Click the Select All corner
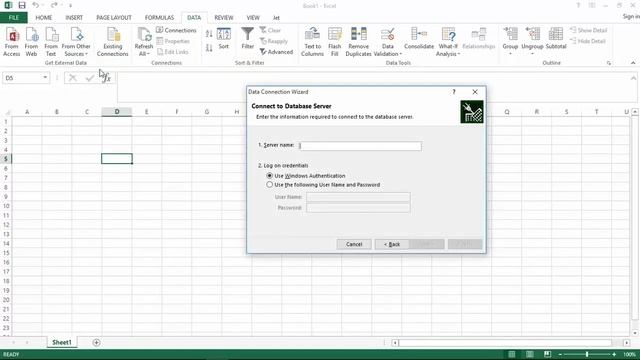Image resolution: width=640 pixels, height=360 pixels. pyautogui.click(x=6, y=112)
